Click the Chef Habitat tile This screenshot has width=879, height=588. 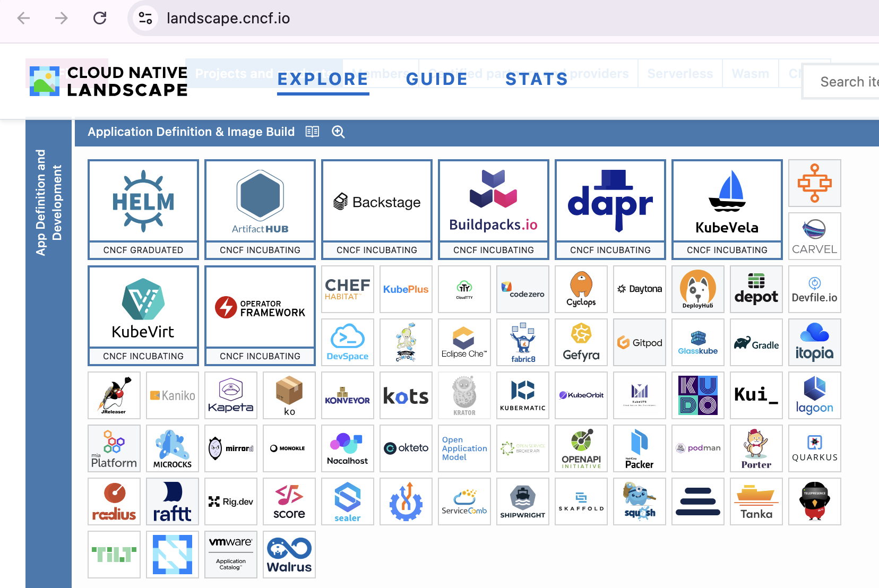pyautogui.click(x=348, y=289)
